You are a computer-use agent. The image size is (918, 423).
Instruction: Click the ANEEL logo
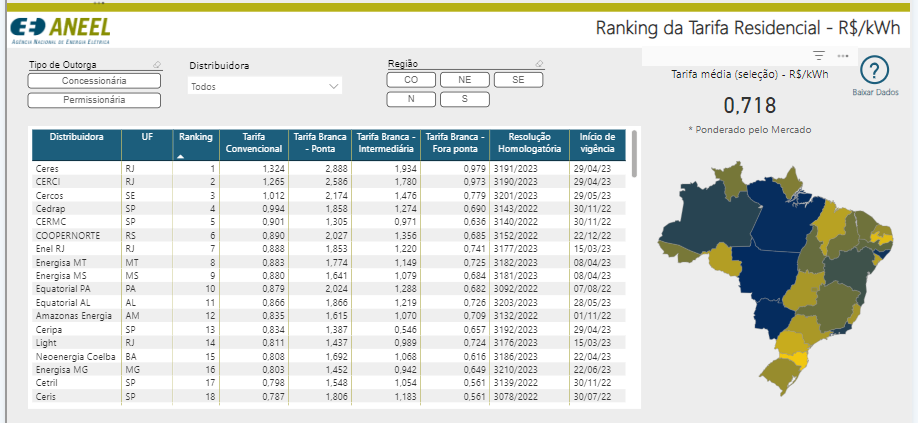(60, 30)
